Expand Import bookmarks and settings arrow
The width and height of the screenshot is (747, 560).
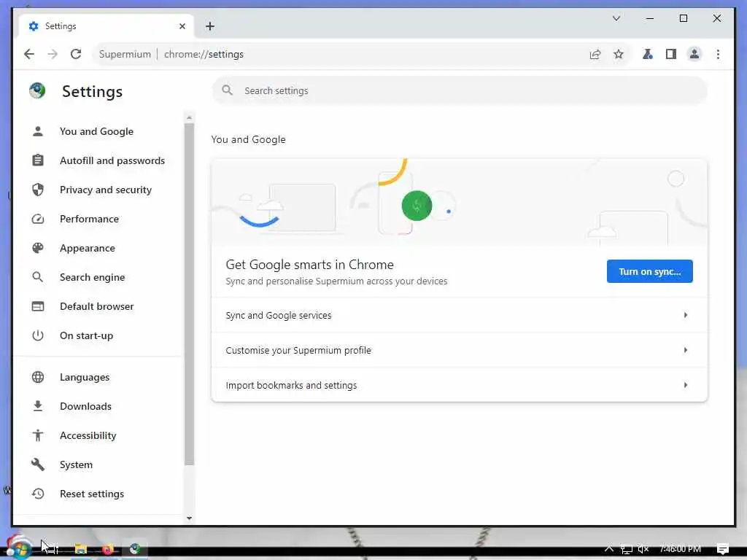pos(685,385)
